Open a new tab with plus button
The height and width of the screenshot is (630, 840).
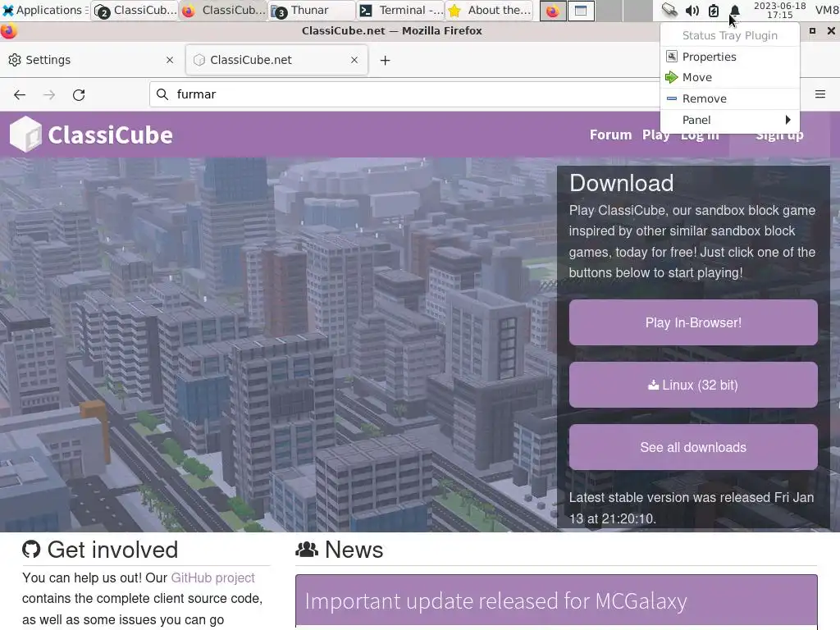pos(386,61)
